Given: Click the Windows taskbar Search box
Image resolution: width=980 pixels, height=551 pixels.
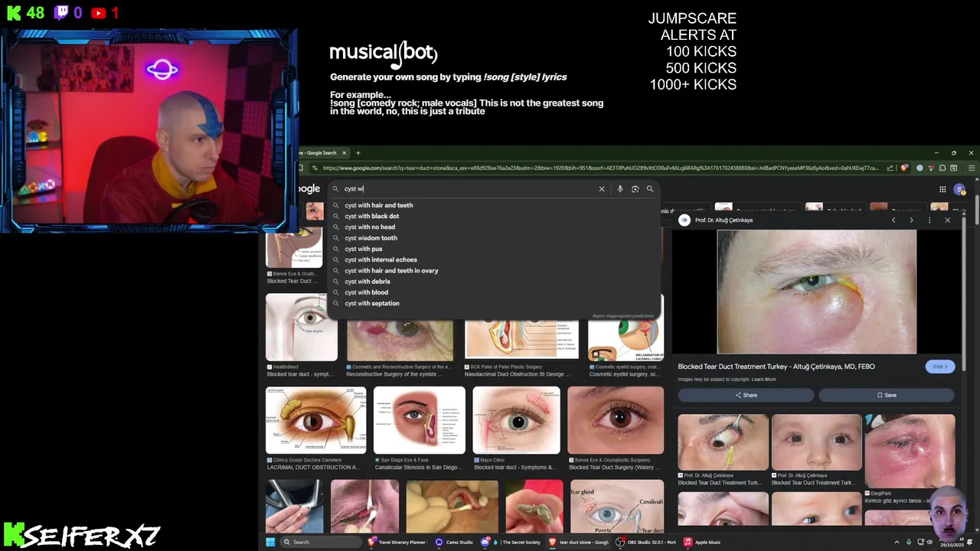Looking at the screenshot, I should [x=320, y=542].
